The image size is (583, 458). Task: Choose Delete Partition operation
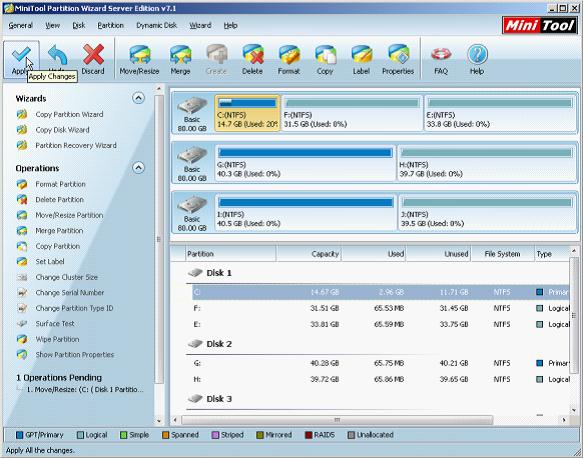tap(59, 200)
